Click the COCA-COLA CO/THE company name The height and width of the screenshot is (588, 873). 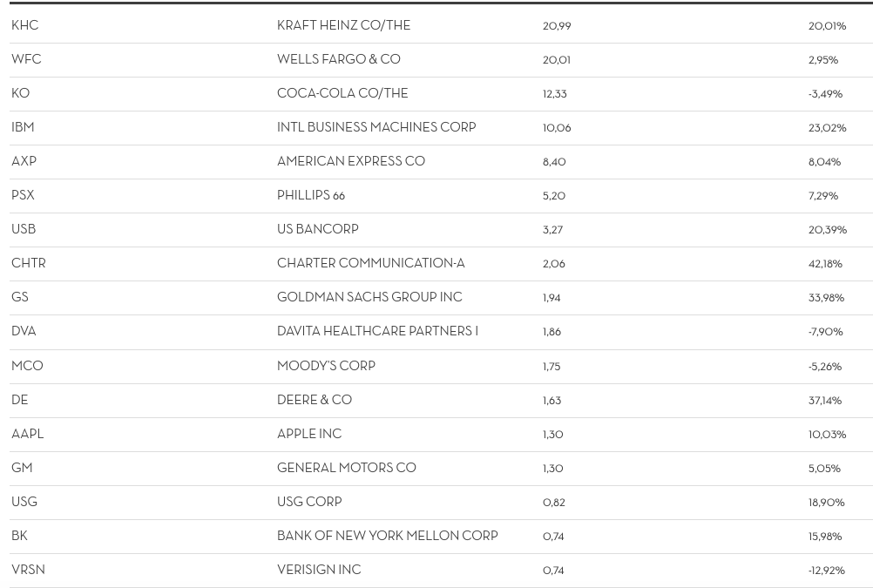point(342,93)
